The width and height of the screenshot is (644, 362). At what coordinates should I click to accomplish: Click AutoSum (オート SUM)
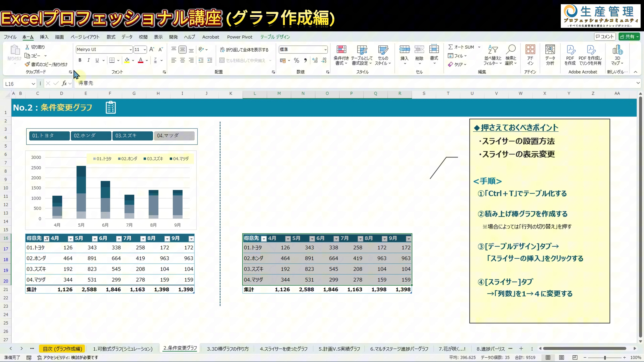click(x=461, y=47)
